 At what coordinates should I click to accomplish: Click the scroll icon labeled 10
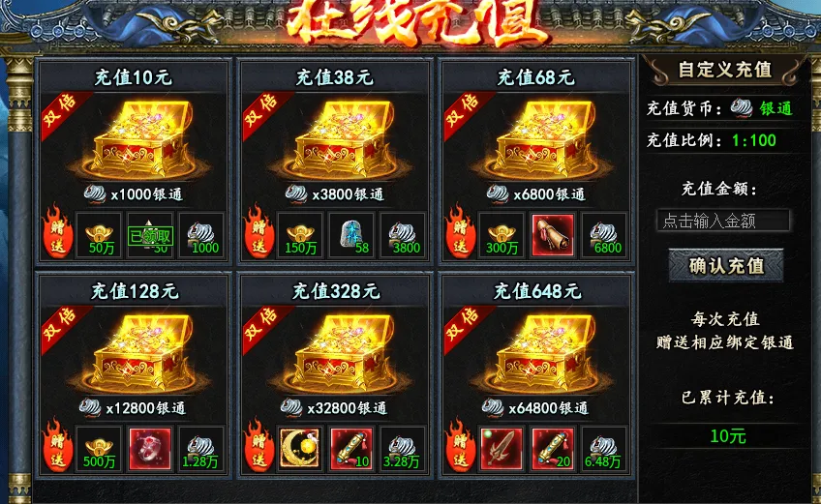[x=350, y=449]
